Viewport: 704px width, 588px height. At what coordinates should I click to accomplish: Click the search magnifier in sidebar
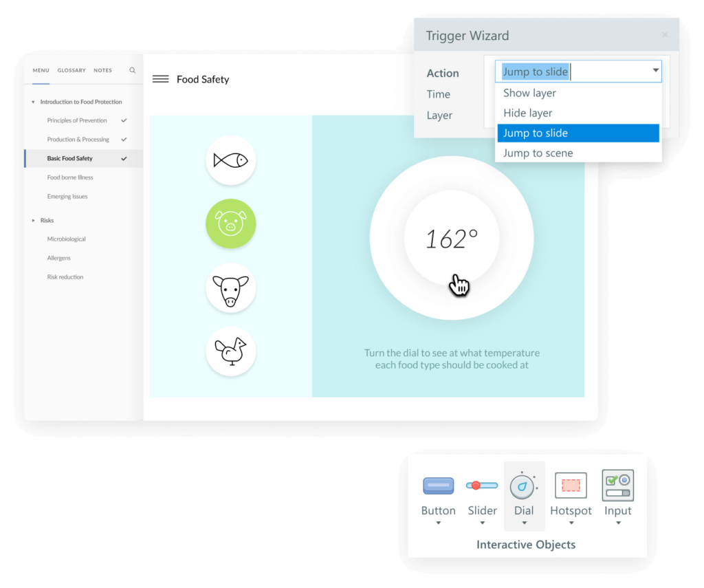(133, 70)
